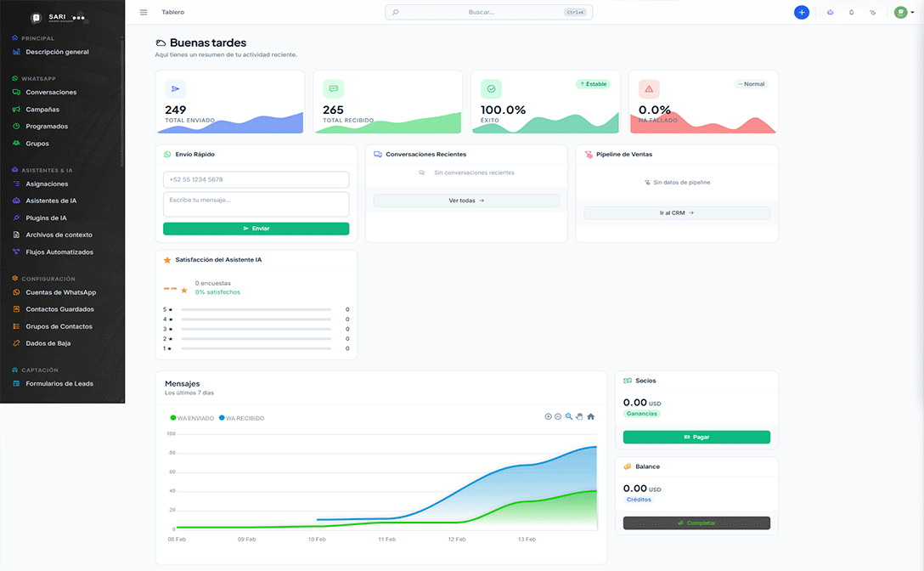Image resolution: width=924 pixels, height=571 pixels.
Task: Open Flujos Automatizados
Action: (59, 252)
